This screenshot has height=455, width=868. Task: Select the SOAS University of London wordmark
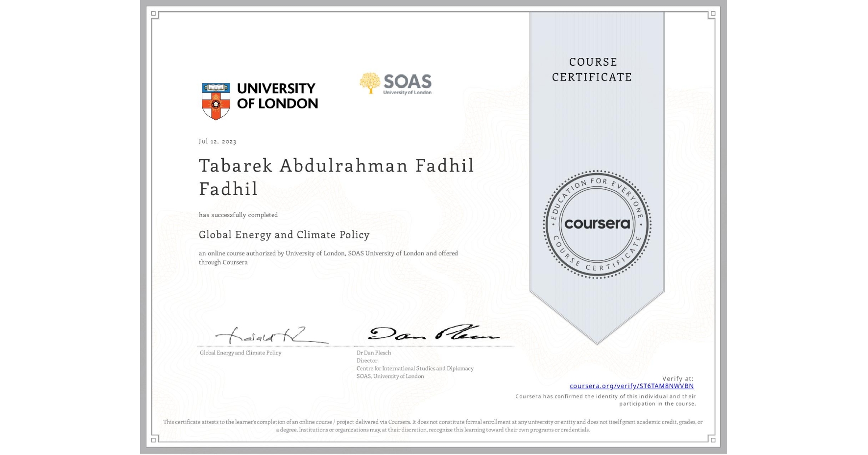[407, 83]
